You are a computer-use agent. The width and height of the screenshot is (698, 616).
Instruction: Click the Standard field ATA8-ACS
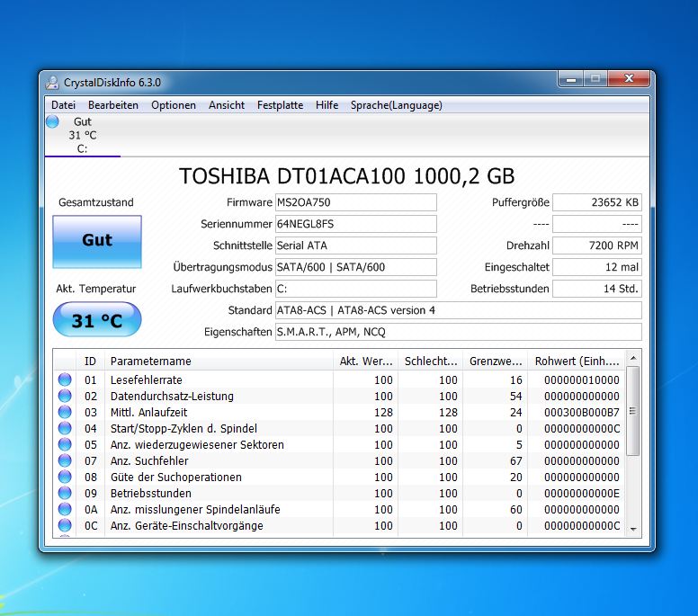tap(459, 310)
